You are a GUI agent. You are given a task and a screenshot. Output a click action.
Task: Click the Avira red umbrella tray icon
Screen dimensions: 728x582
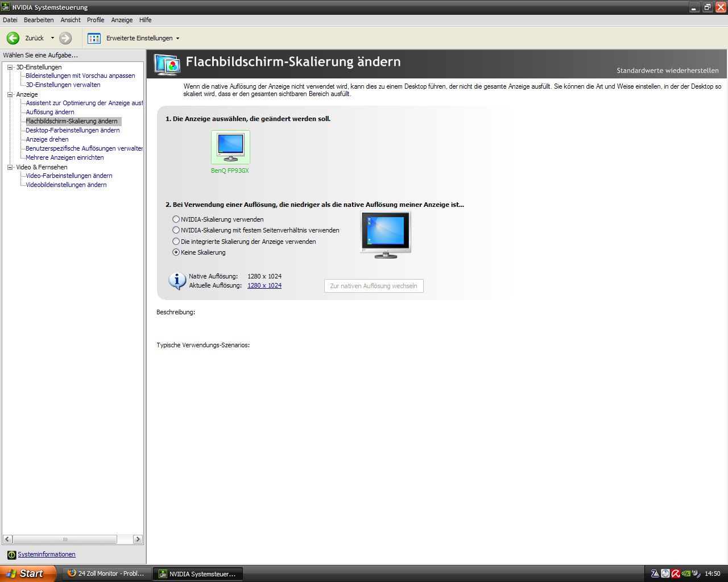point(676,573)
